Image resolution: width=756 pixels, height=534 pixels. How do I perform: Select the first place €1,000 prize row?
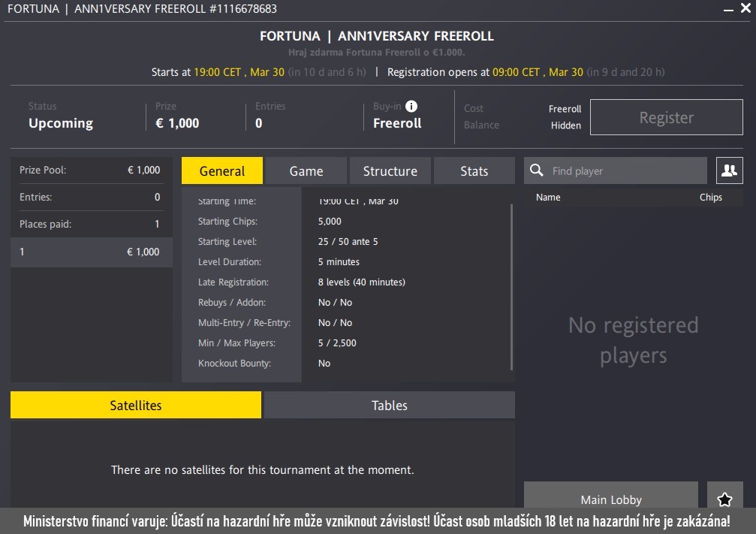[x=92, y=252]
